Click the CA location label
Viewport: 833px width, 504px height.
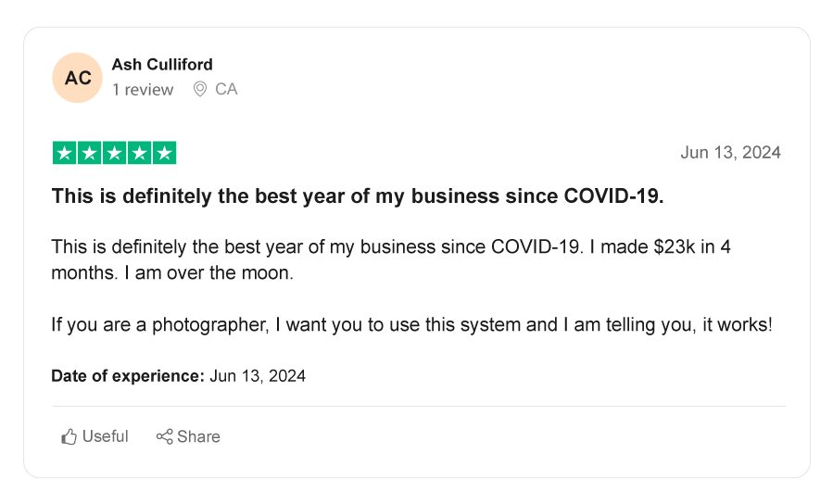(226, 89)
